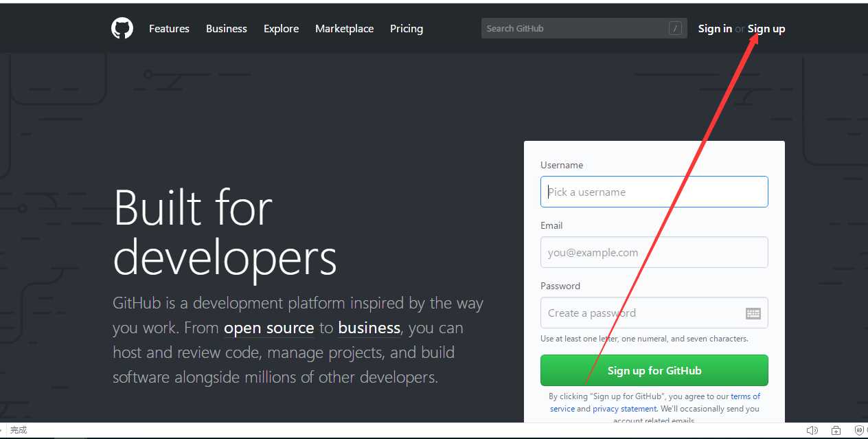Screen dimensions: 868x439
Task: Click the Sign in link
Action: [715, 29]
